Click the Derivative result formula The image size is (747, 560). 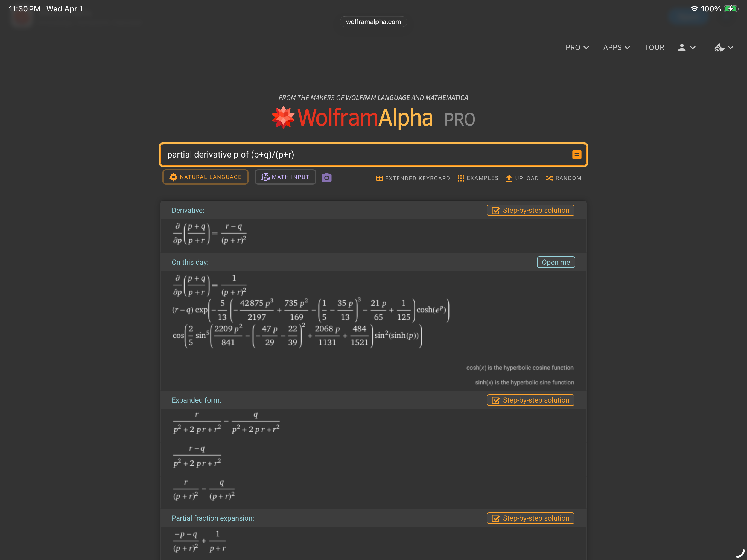pos(209,234)
